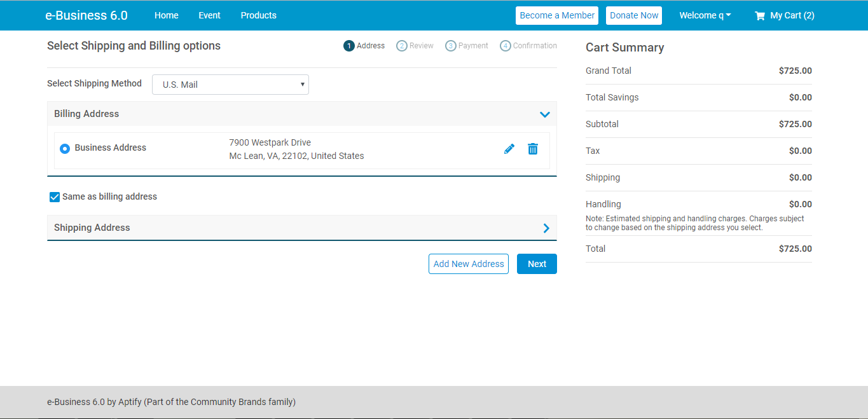Screen dimensions: 868x419
Task: Uncheck Same as billing address
Action: coord(55,197)
